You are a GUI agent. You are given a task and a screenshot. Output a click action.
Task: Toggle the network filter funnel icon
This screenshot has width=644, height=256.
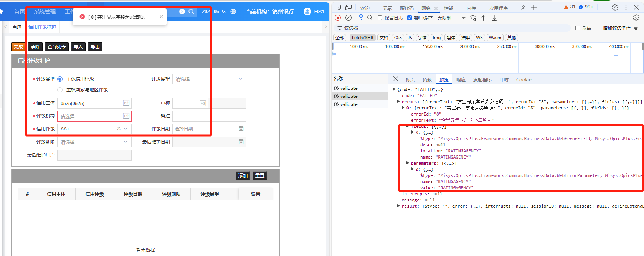(360, 18)
